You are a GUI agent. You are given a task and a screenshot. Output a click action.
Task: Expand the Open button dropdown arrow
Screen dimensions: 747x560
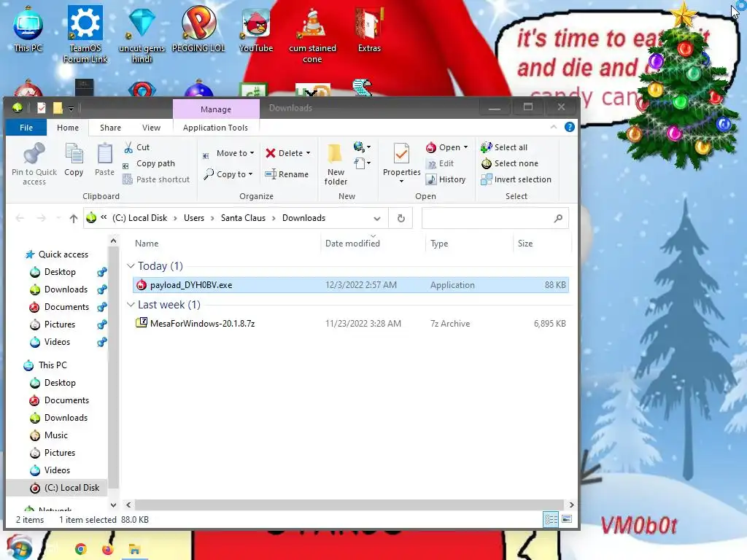coord(466,147)
